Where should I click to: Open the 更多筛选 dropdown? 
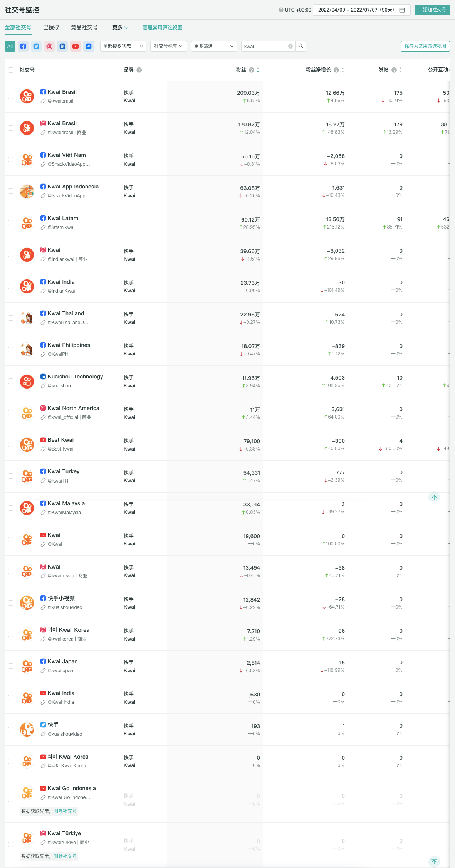point(214,46)
